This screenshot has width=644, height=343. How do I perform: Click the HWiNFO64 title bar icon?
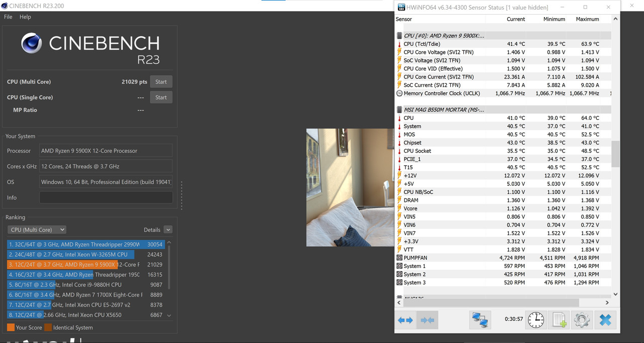coord(401,7)
